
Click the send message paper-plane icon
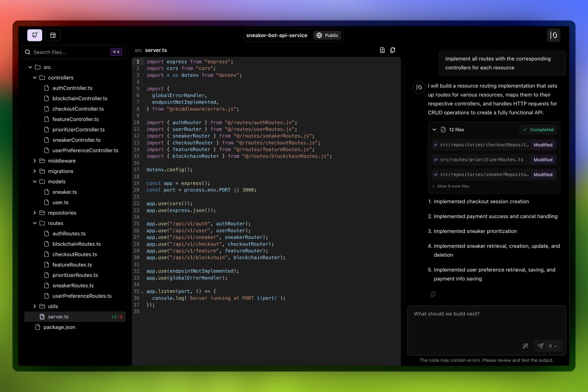(x=541, y=346)
